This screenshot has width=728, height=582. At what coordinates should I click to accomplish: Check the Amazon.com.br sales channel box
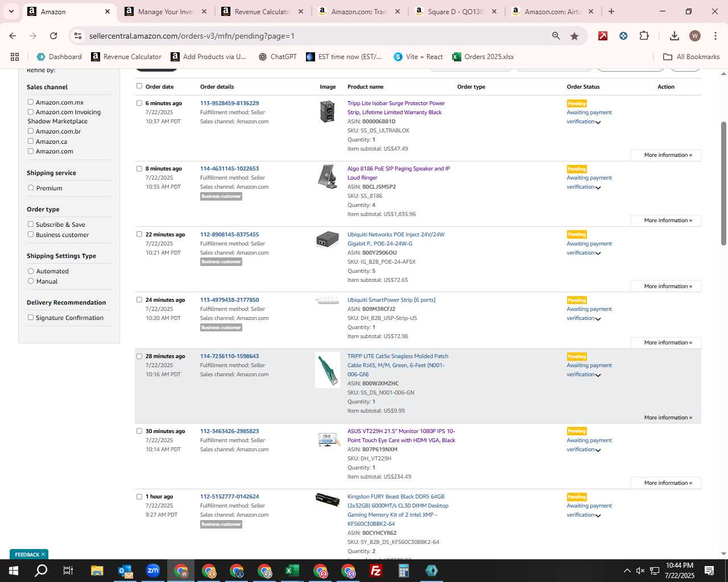pos(31,131)
